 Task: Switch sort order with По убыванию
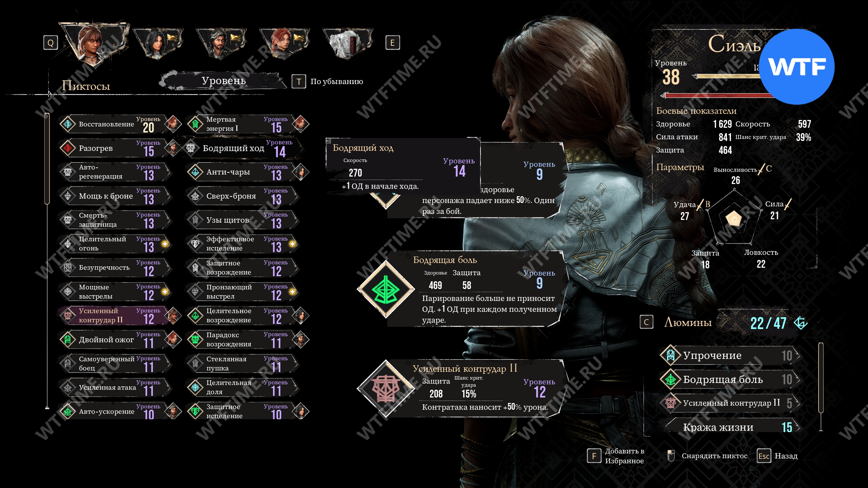(328, 81)
